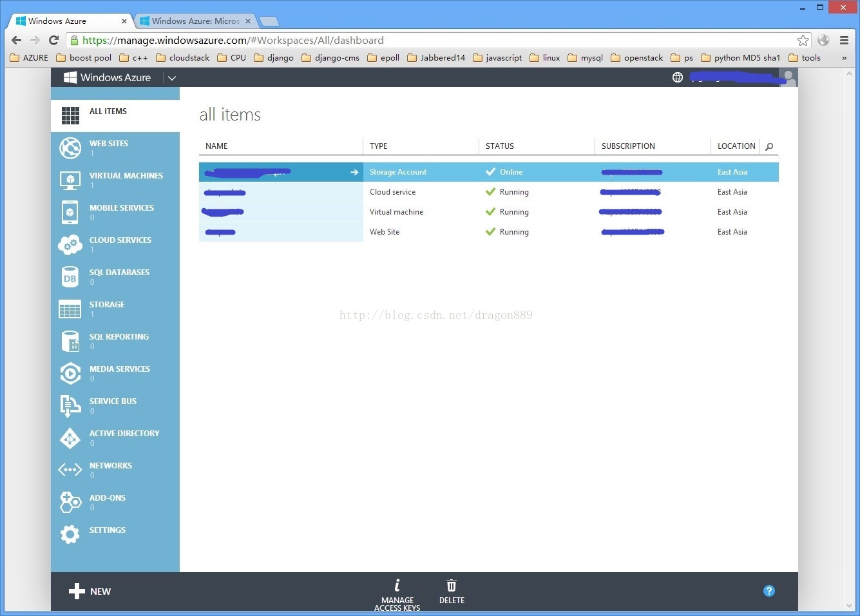Expand Windows Azure header dropdown chevron
The image size is (860, 616).
(x=171, y=78)
